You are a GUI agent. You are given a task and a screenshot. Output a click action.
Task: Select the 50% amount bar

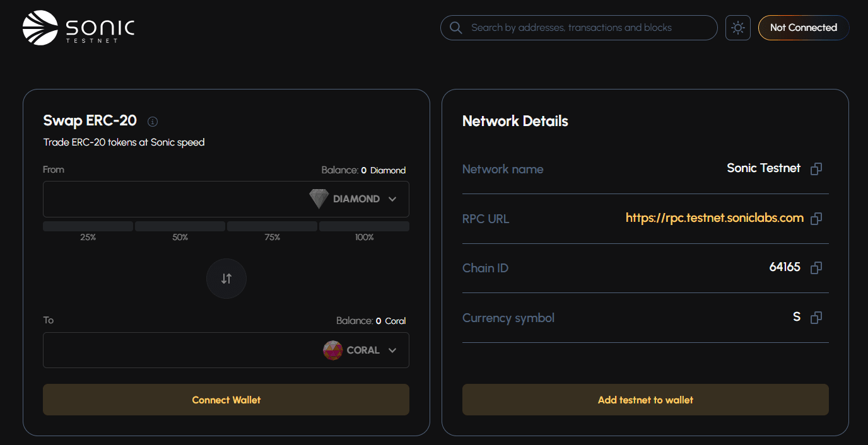[x=180, y=226]
